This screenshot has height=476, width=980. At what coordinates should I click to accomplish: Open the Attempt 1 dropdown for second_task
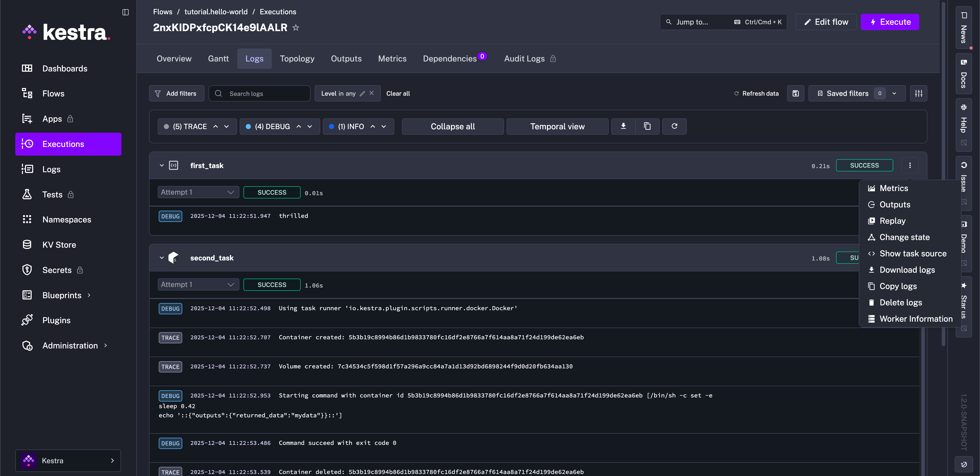(x=198, y=284)
